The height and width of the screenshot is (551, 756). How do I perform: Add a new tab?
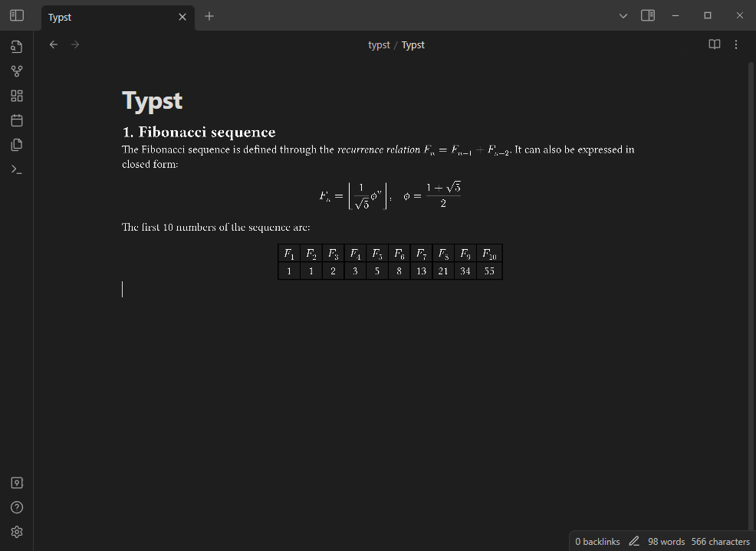(x=209, y=16)
